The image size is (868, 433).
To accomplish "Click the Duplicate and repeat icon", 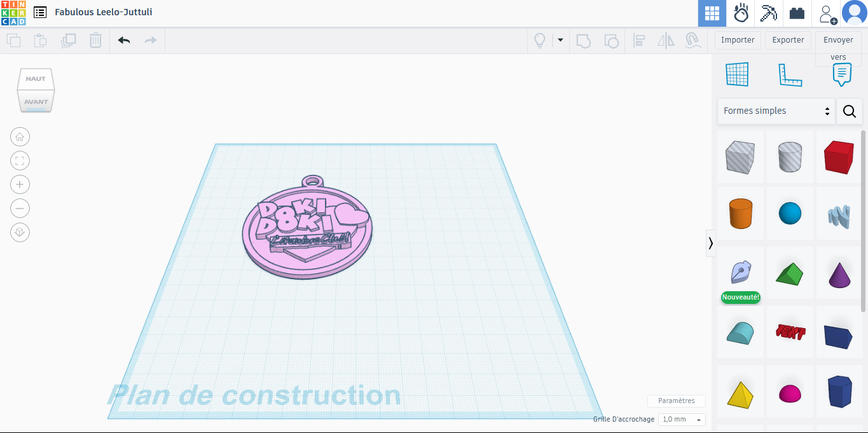I will point(68,41).
